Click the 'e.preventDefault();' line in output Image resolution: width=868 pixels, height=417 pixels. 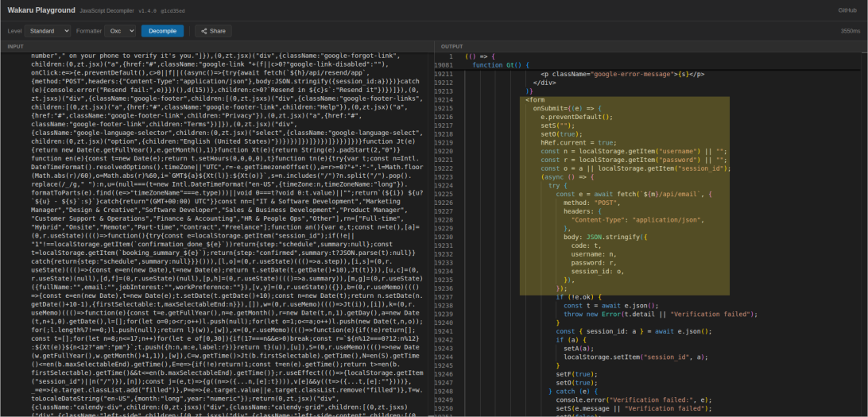tap(577, 118)
